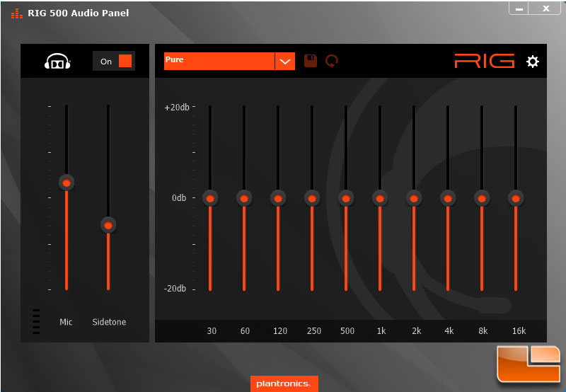The height and width of the screenshot is (392, 566).
Task: Click the 1k equalizer slider handle
Action: (380, 198)
